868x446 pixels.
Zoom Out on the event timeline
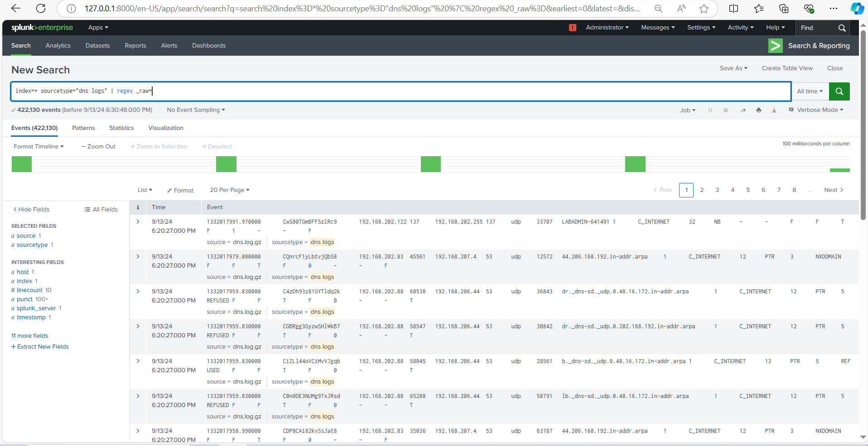coord(98,146)
